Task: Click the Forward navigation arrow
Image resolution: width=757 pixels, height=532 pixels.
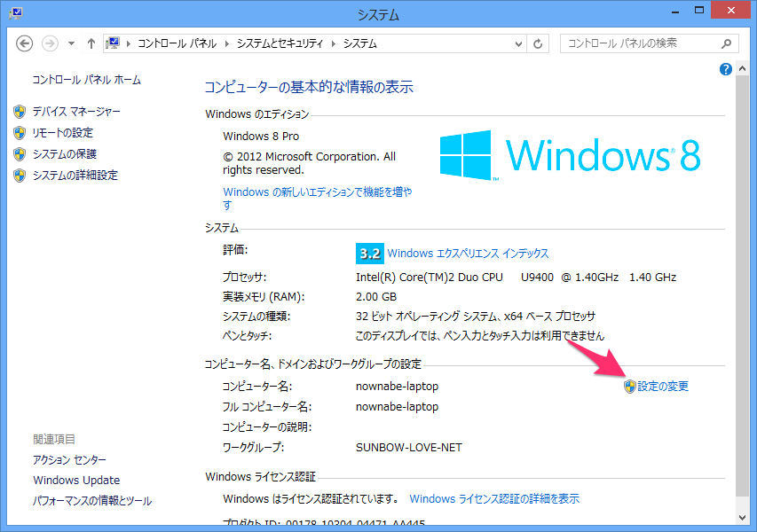Action: pos(50,44)
